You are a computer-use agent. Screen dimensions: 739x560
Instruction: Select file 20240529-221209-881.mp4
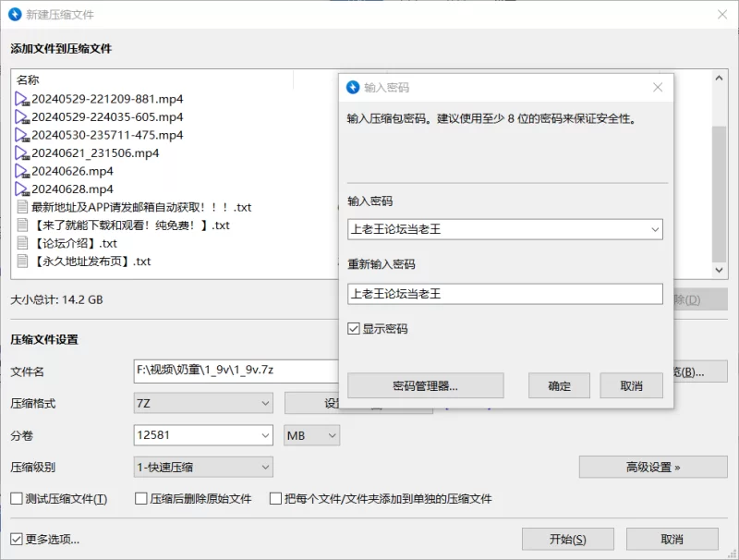(107, 99)
